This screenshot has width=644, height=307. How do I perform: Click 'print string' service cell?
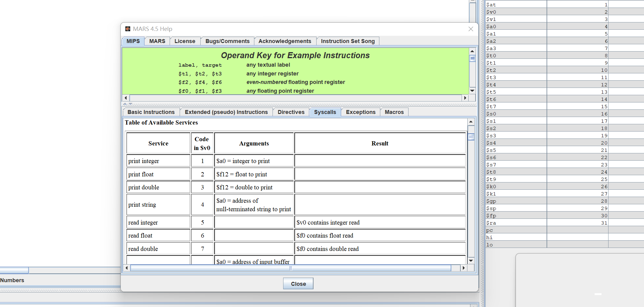158,205
